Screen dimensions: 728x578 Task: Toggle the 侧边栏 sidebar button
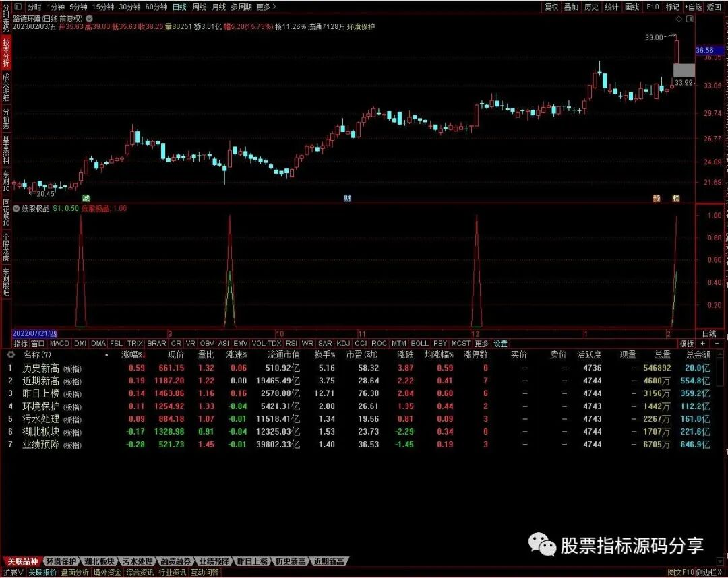709,573
